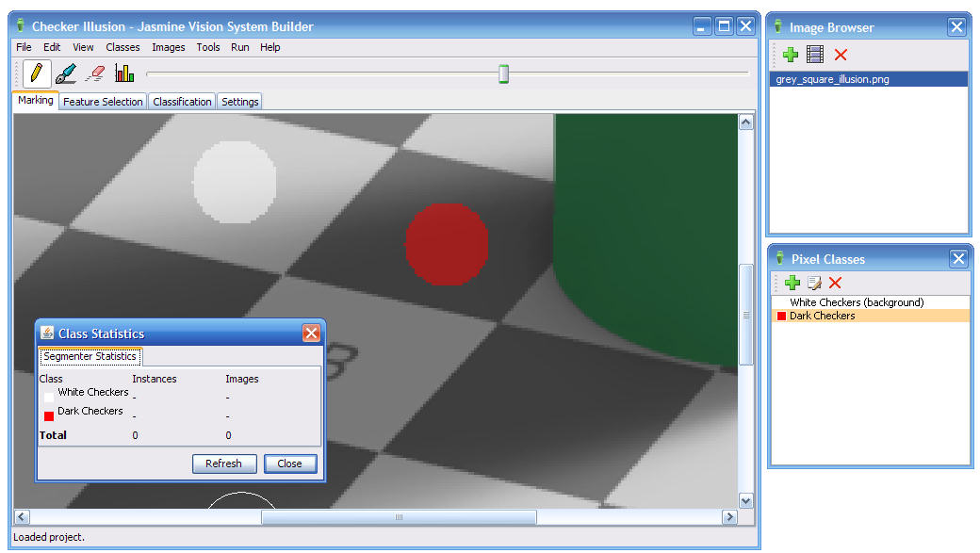
Task: Edit the selected pixel class
Action: tap(814, 283)
